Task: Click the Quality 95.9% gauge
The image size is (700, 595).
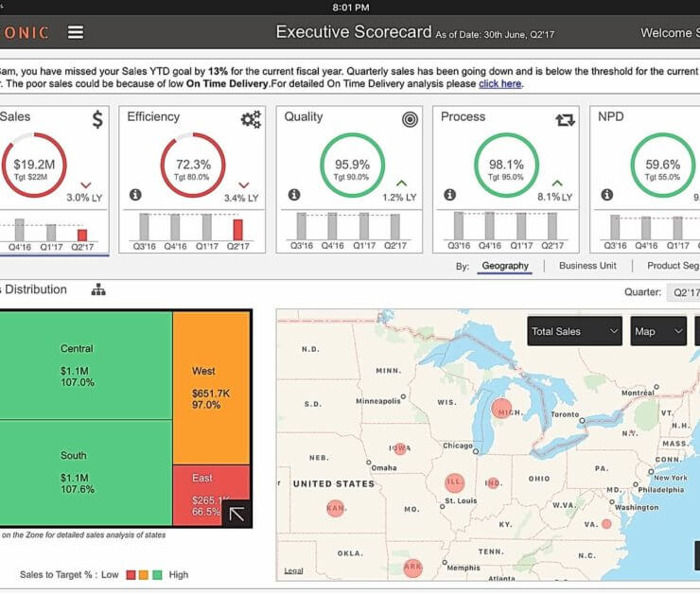Action: point(352,166)
